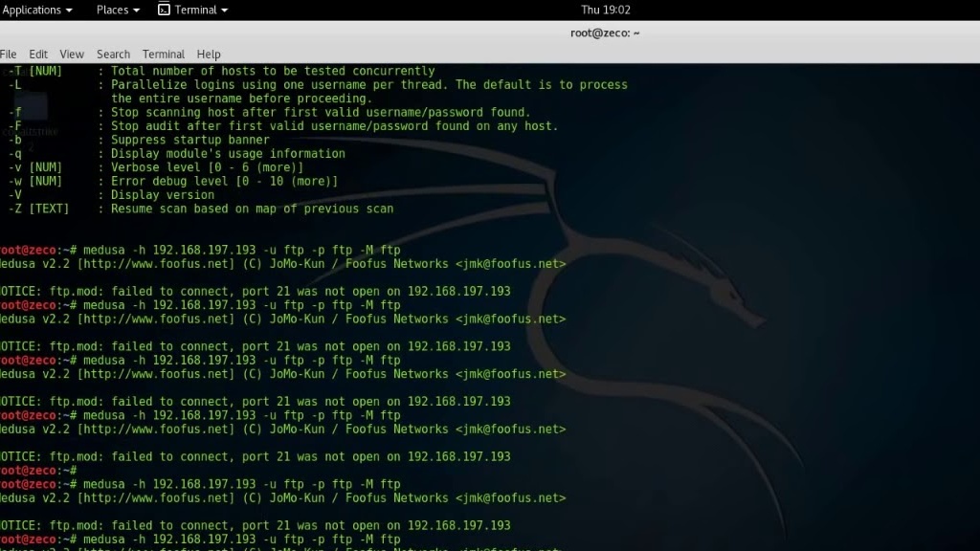Click the 'Display version' option text
Image resolution: width=980 pixels, height=551 pixels.
tap(163, 195)
